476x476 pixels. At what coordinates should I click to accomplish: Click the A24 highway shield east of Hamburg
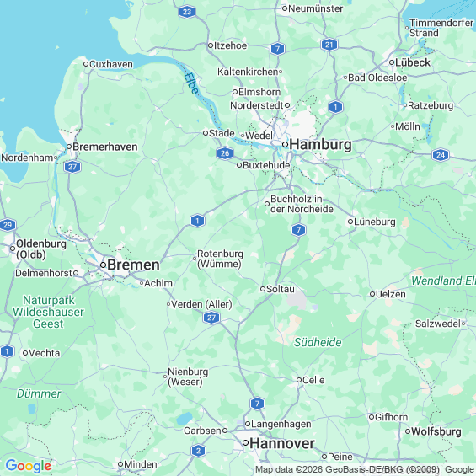coord(440,155)
